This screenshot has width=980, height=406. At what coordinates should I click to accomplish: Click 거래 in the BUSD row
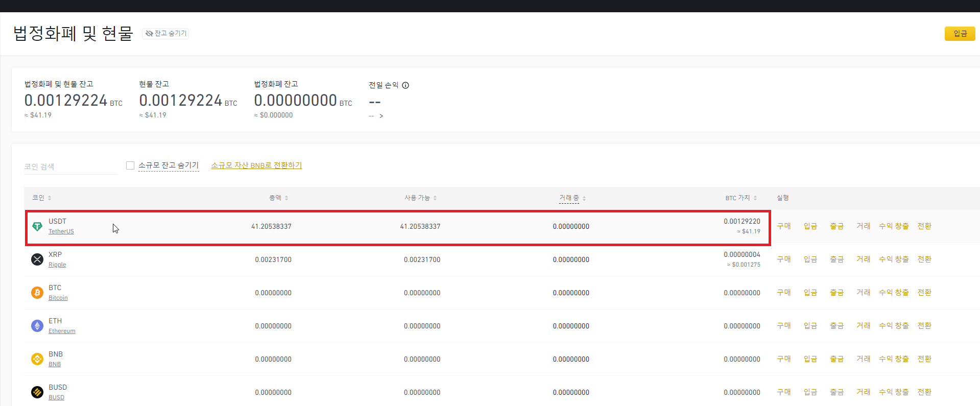[x=864, y=392]
